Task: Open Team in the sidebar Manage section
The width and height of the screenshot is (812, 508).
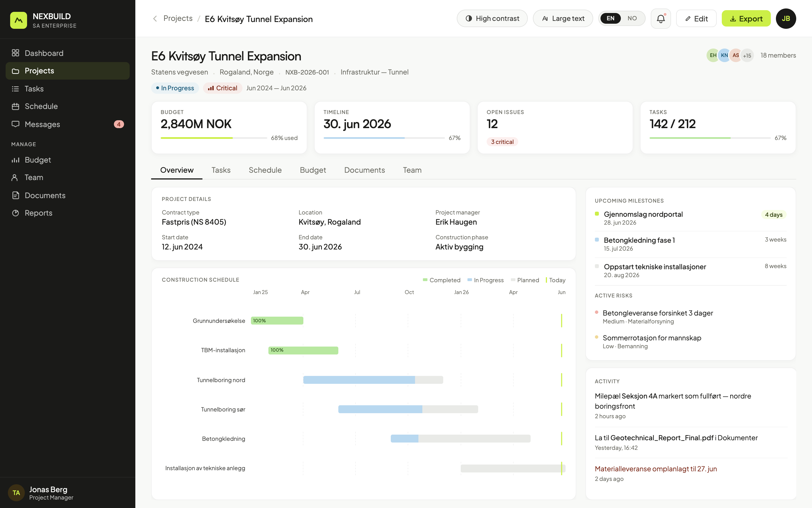Action: 67,178
